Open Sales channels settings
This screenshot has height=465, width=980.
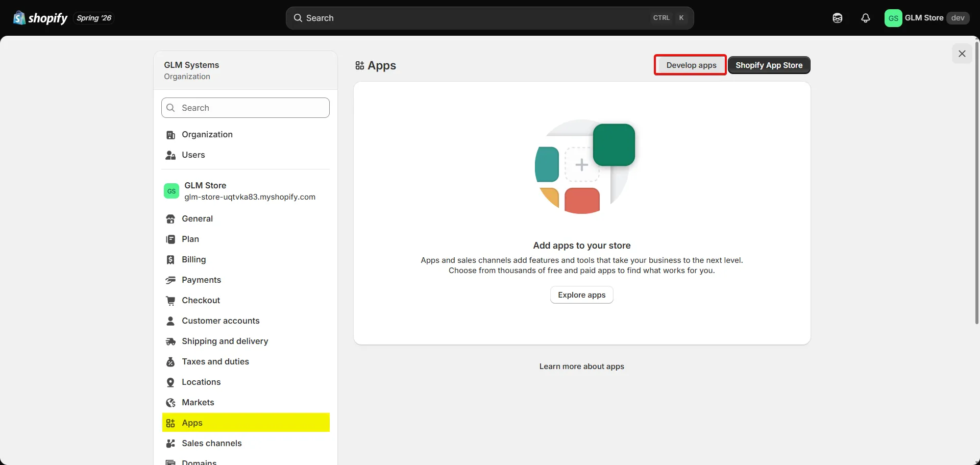[246, 443]
